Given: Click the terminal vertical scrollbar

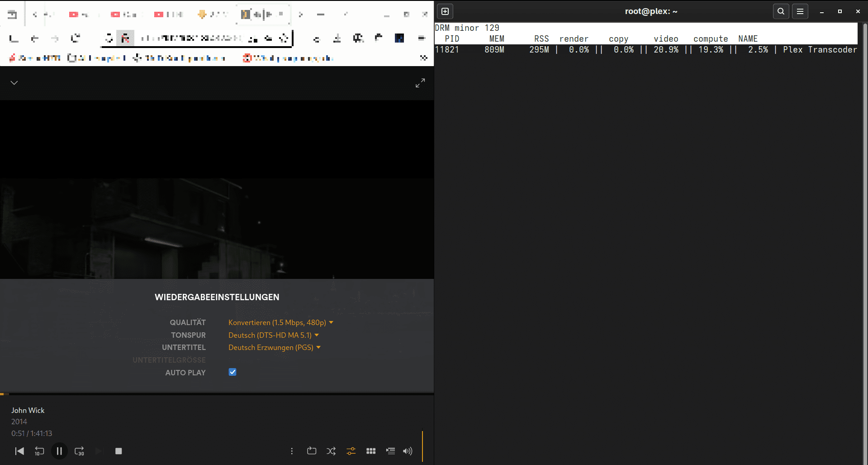Looking at the screenshot, I should (x=865, y=244).
